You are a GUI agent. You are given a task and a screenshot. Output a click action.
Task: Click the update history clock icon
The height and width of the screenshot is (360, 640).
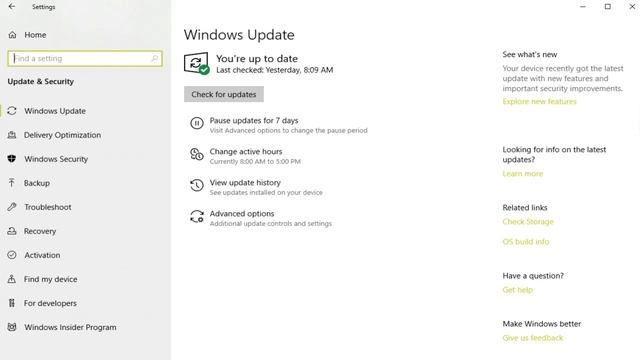[197, 185]
